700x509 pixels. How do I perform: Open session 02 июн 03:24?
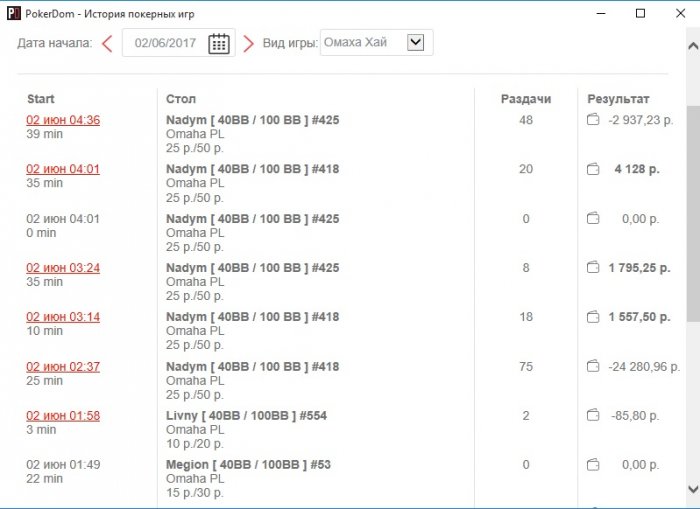tap(63, 268)
